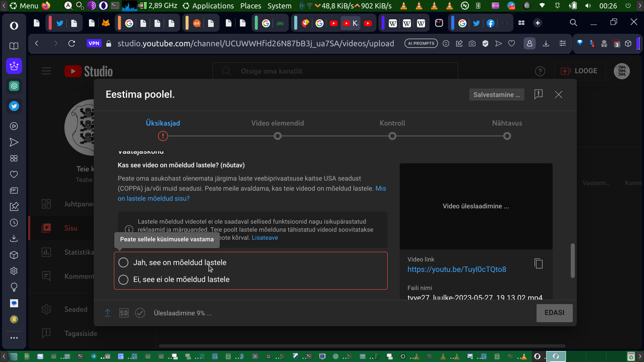Click the checks complete checkmark icon
The image size is (644, 362).
[140, 313]
